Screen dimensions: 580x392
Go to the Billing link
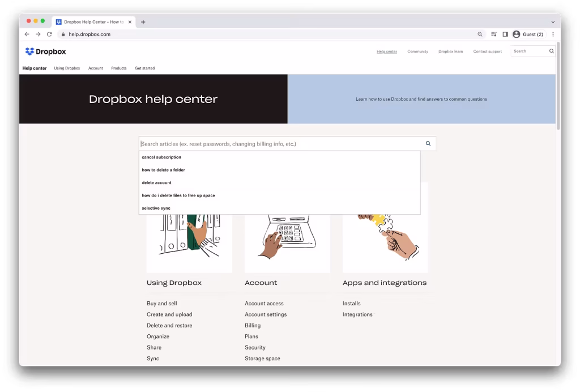[253, 325]
